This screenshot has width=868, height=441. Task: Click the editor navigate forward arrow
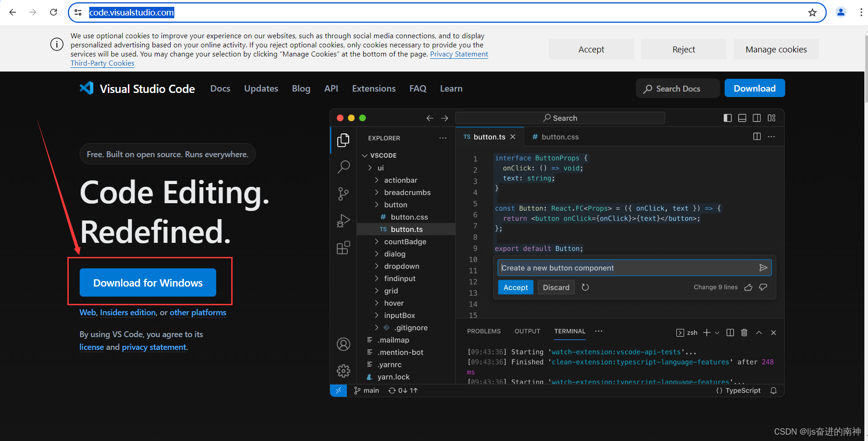[x=445, y=118]
